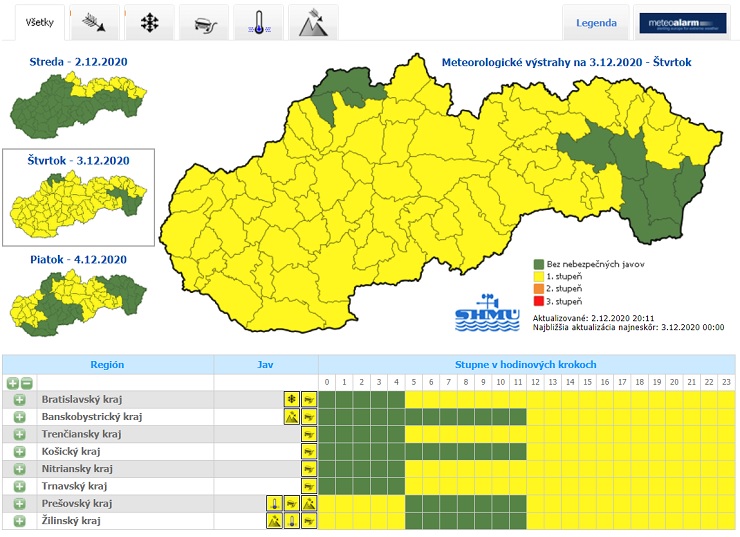Open the snow warnings tab icon
740x537 pixels.
pyautogui.click(x=150, y=22)
